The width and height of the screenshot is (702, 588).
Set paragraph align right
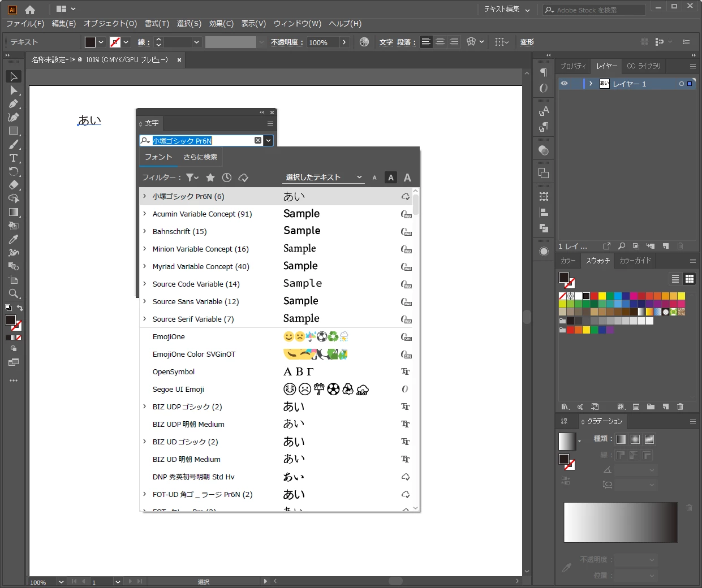tap(454, 42)
